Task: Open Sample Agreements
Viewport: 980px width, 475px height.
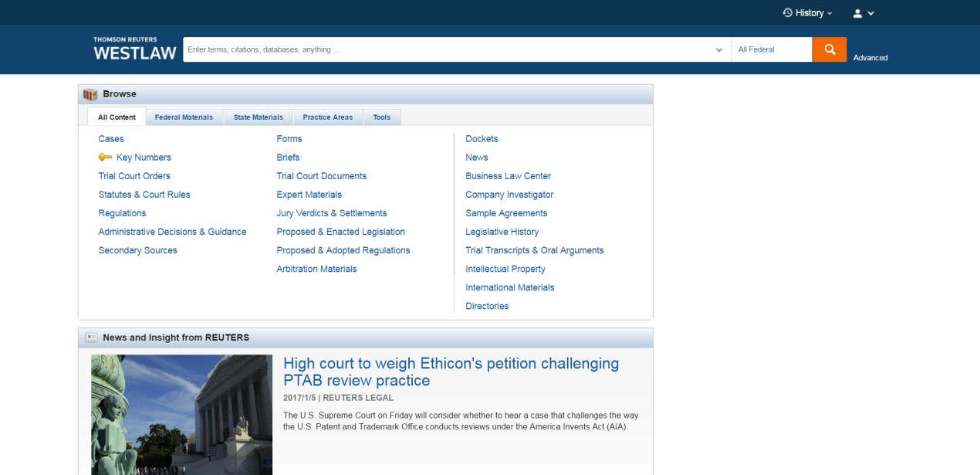Action: (506, 213)
